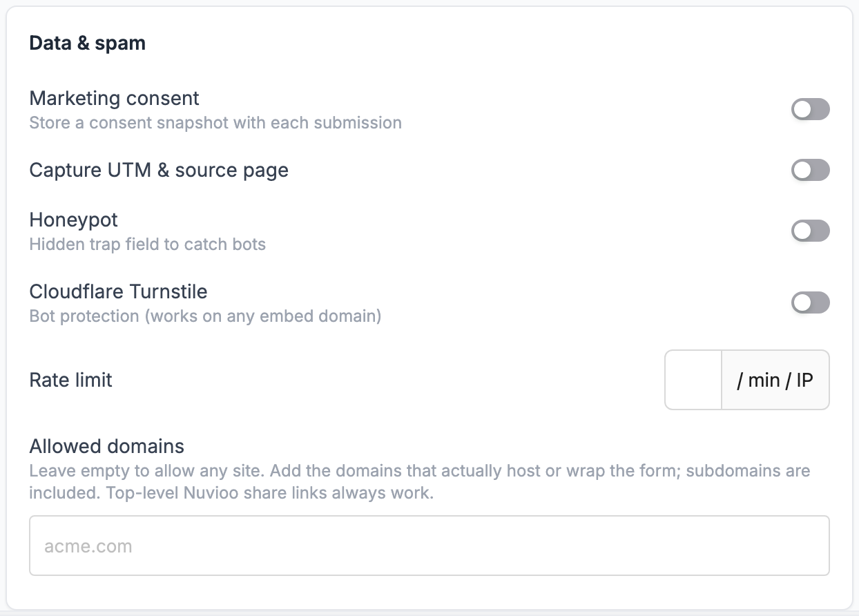The image size is (859, 616).
Task: Enable the Honeypot switch
Action: point(810,231)
